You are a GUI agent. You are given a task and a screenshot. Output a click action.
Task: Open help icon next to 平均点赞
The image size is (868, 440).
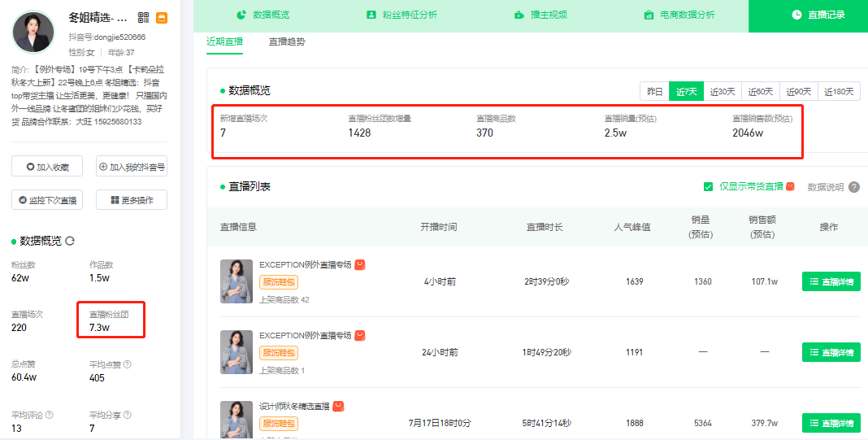coord(128,364)
